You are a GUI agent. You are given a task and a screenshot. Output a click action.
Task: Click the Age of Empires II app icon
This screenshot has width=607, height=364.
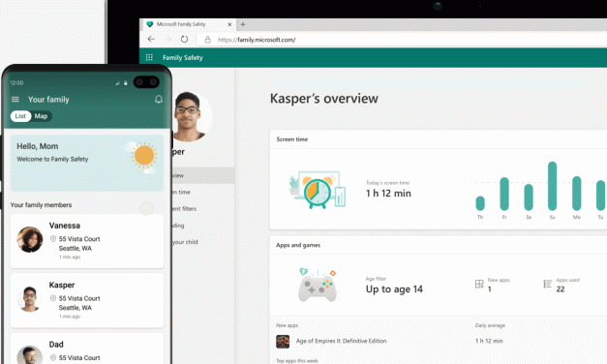tap(283, 342)
